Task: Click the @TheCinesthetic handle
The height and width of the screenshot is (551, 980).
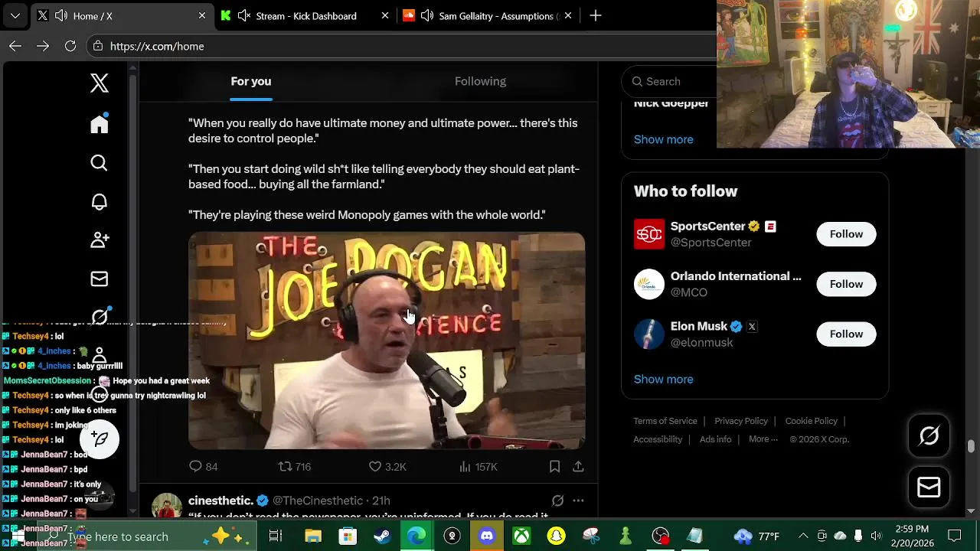Action: tap(318, 500)
